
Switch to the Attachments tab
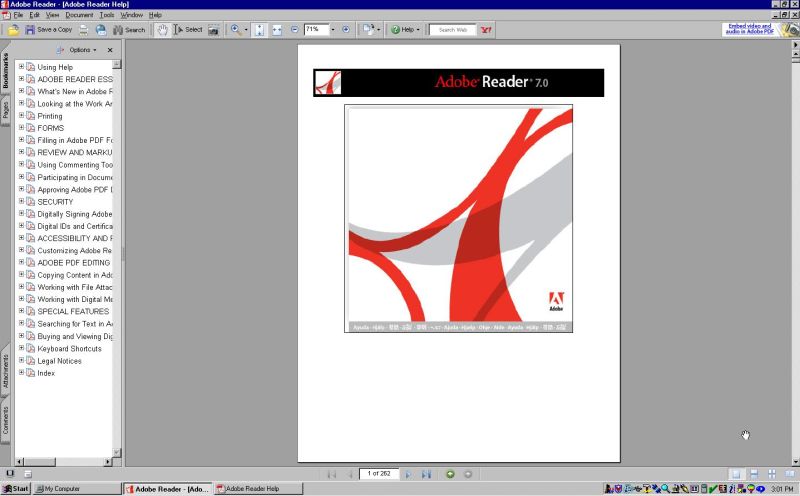6,371
